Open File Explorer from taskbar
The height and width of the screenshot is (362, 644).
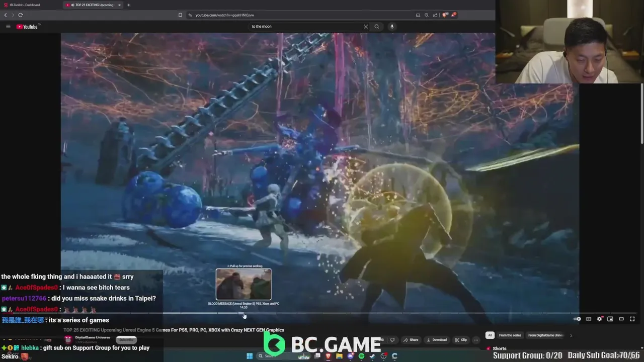tap(339, 356)
